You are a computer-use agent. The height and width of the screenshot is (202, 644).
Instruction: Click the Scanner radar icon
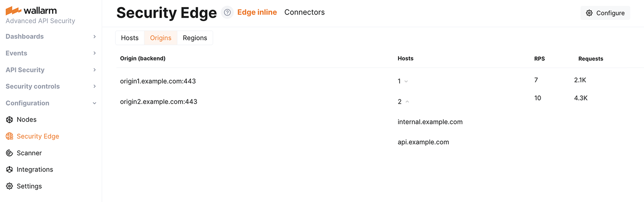(10, 153)
